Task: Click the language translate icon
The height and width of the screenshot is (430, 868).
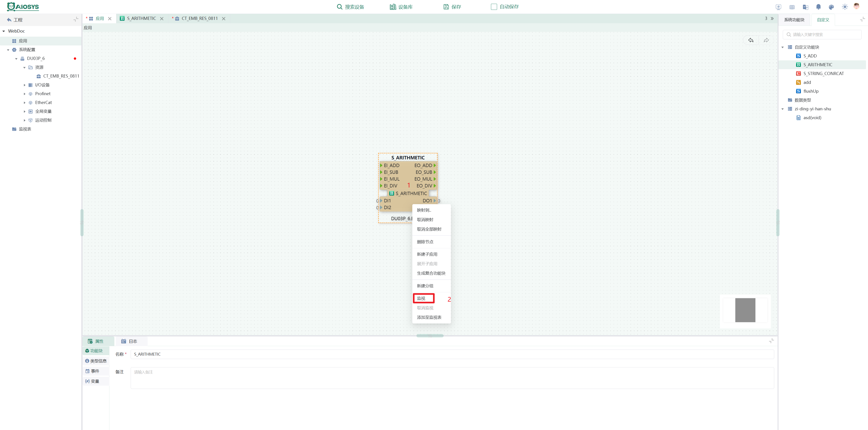Action: click(805, 7)
